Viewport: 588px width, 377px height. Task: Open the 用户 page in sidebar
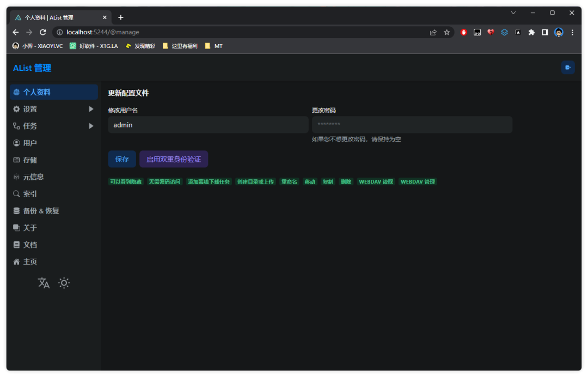point(30,143)
